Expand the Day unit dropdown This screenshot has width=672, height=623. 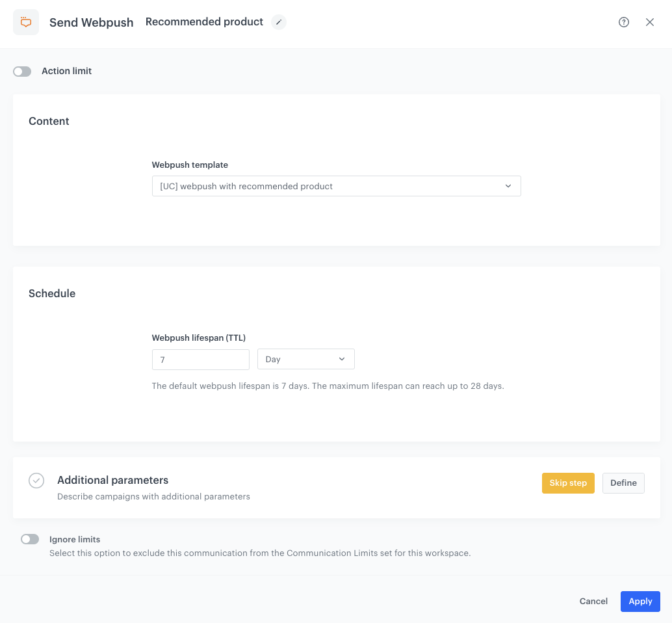tap(305, 359)
